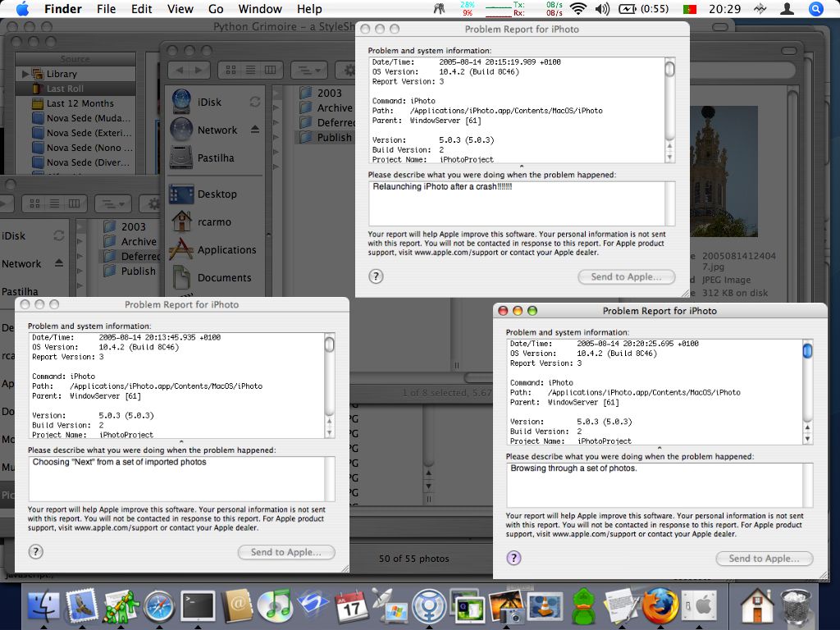This screenshot has width=840, height=630.
Task: Go back in the larger Finder window
Action: 179,70
